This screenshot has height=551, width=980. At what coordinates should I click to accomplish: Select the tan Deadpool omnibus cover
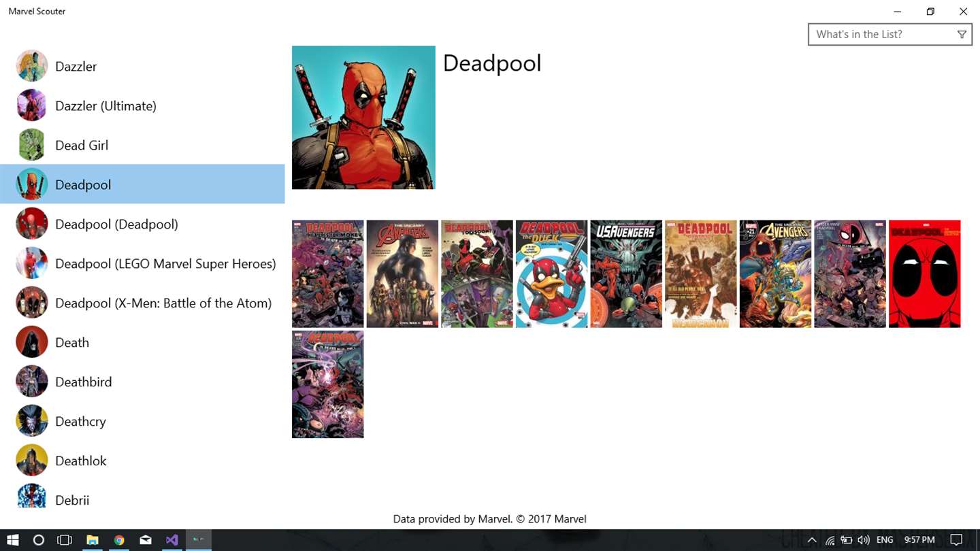[x=701, y=273]
